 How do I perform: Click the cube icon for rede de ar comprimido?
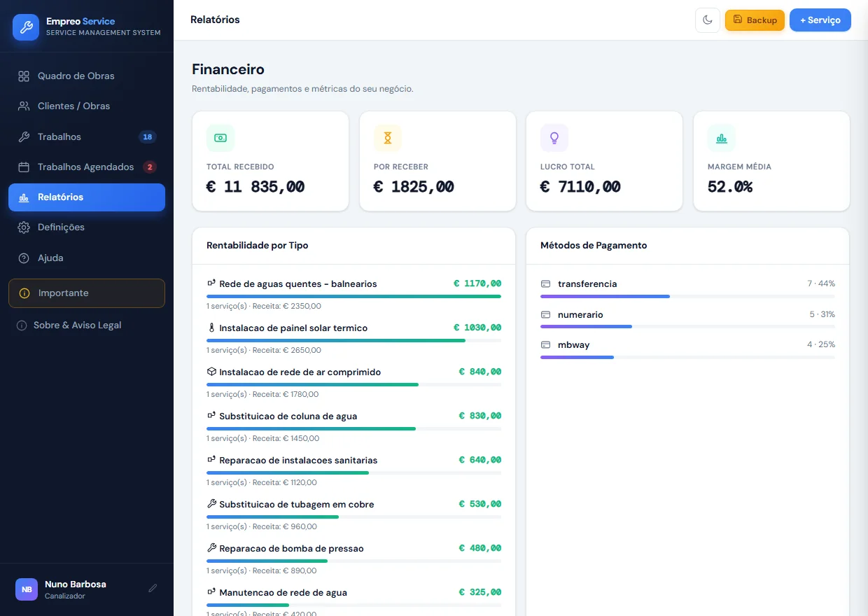tap(211, 372)
